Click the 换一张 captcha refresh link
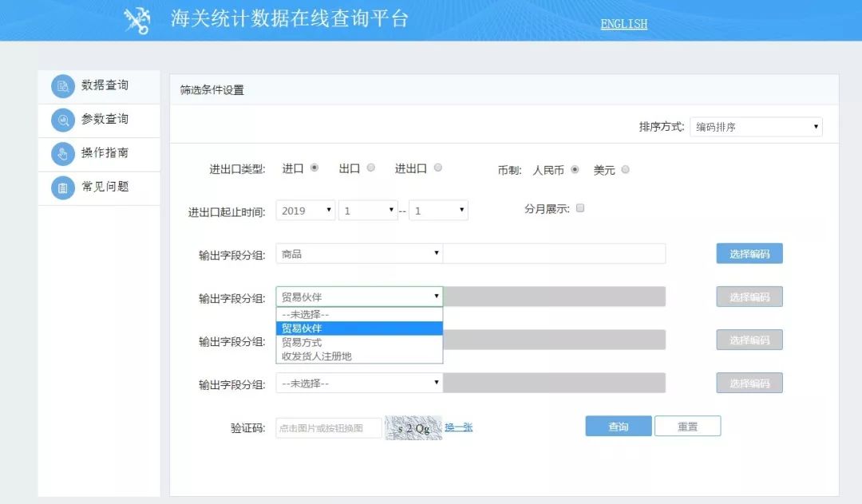 [x=457, y=427]
